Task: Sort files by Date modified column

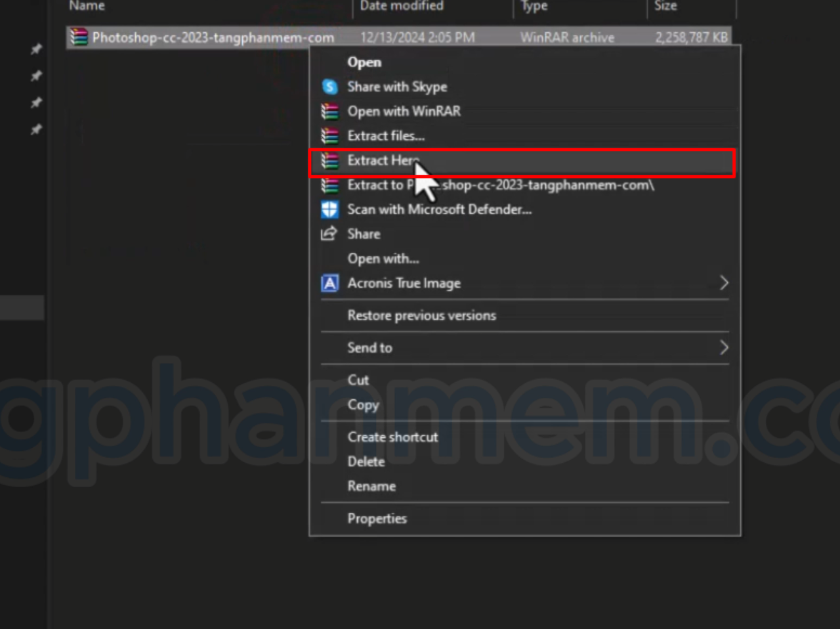Action: 402,6
